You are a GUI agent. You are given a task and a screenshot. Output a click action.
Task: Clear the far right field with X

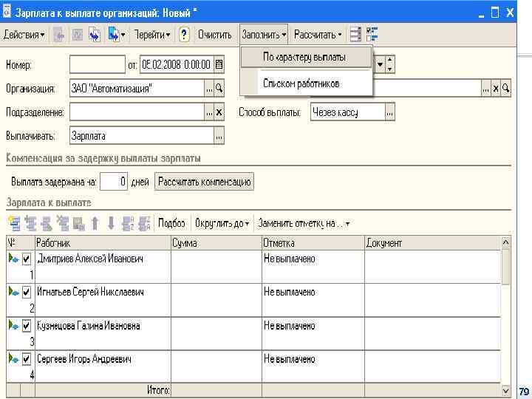click(496, 89)
